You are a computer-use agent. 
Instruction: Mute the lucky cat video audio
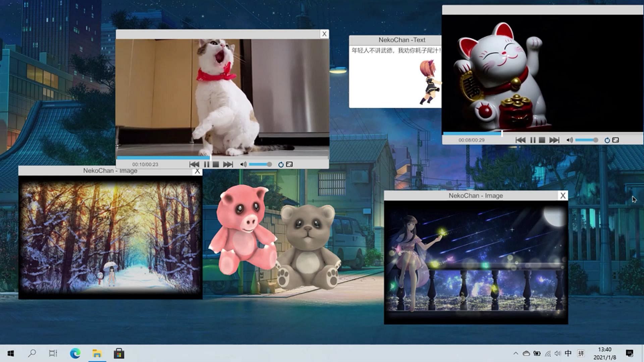click(570, 140)
